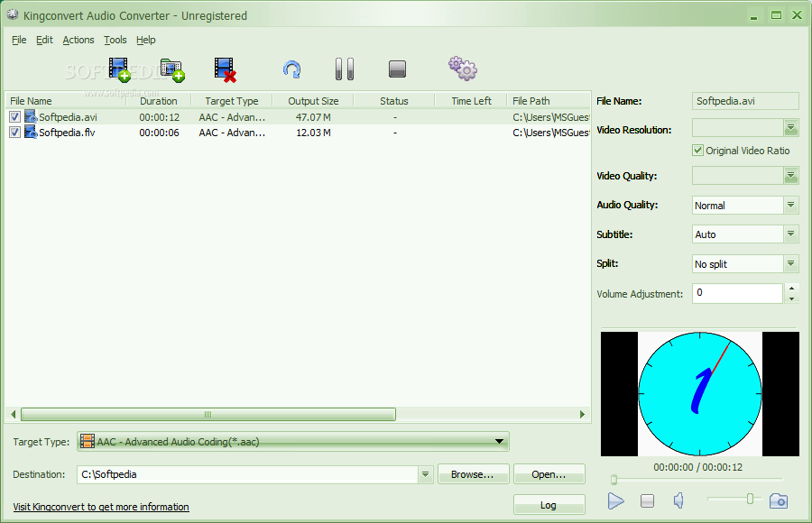Viewport: 812px width, 523px height.
Task: Uncheck the Softpedia.flv row checkbox
Action: tap(15, 133)
